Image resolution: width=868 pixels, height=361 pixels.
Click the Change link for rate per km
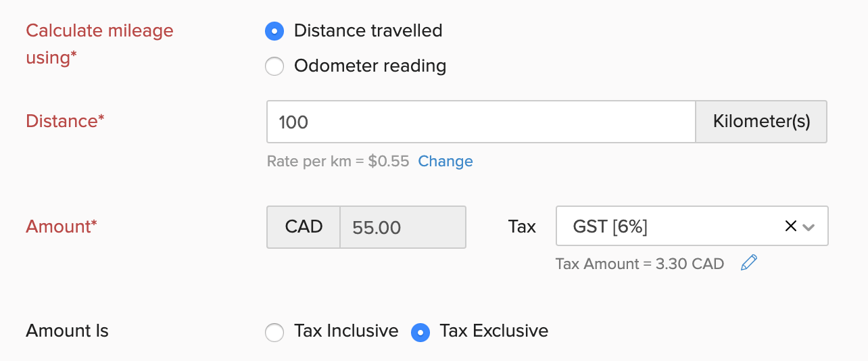pyautogui.click(x=445, y=161)
